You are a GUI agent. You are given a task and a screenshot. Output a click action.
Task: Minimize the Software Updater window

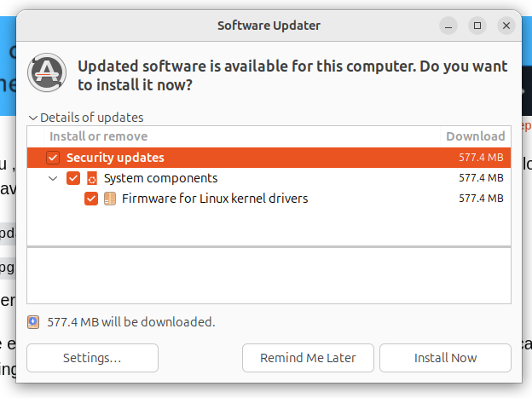click(448, 26)
